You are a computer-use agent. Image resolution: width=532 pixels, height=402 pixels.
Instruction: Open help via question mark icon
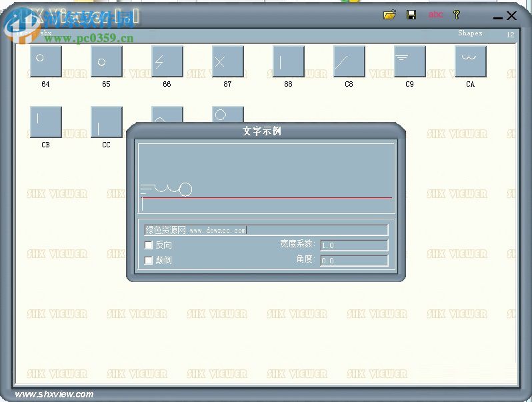[457, 15]
